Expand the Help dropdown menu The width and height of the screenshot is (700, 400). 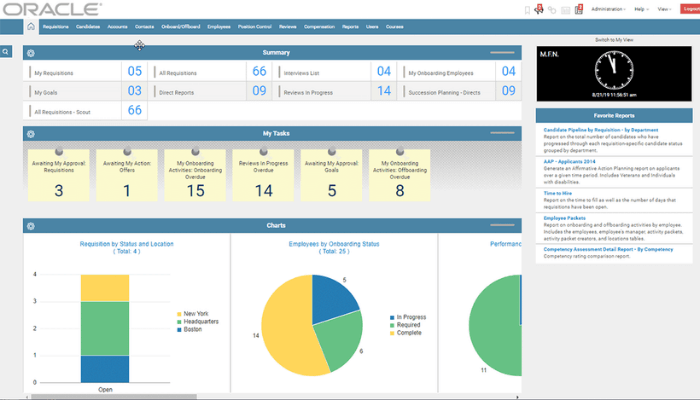click(x=642, y=9)
